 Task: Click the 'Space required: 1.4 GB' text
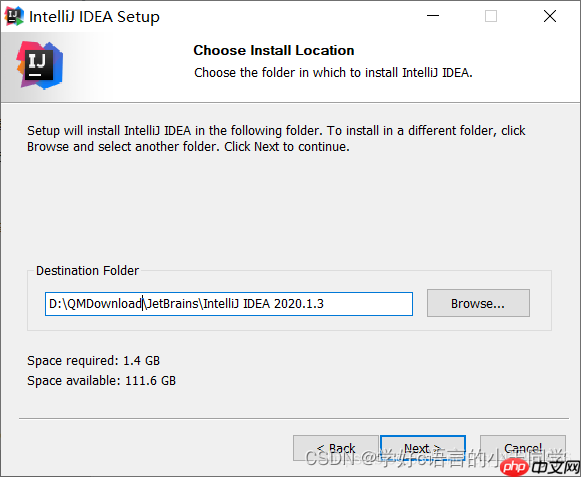(x=93, y=361)
